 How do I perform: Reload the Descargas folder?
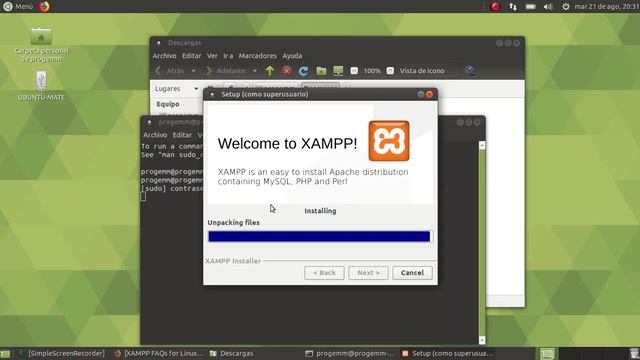[x=303, y=71]
